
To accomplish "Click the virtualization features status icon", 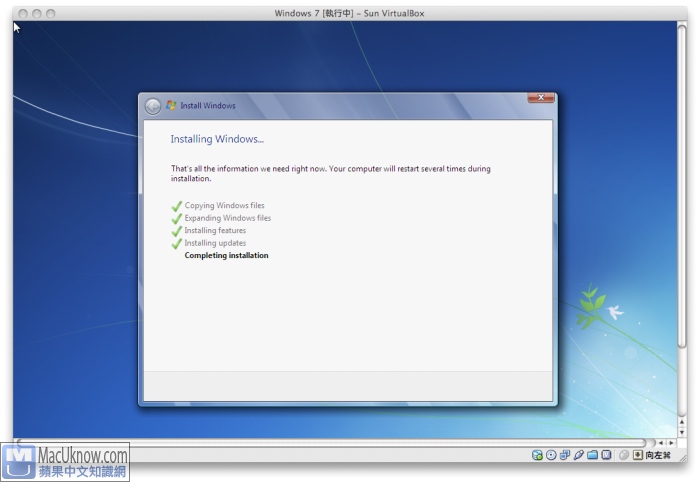I will 606,455.
